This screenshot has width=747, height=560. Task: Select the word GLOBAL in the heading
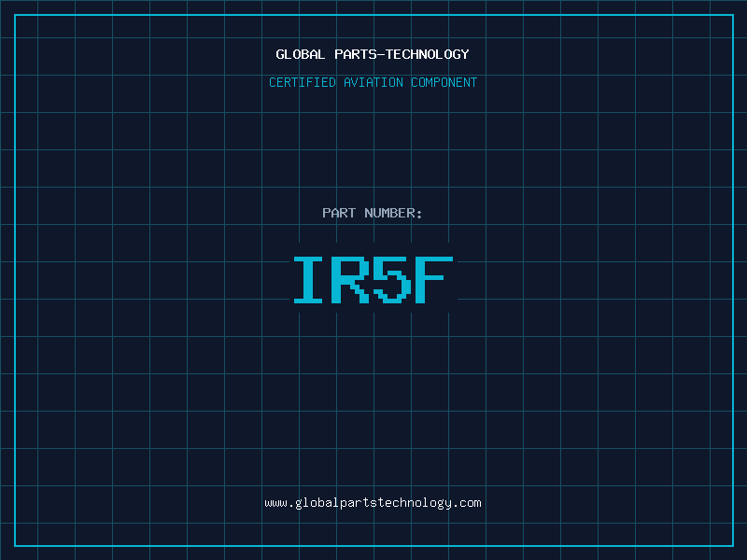point(300,54)
